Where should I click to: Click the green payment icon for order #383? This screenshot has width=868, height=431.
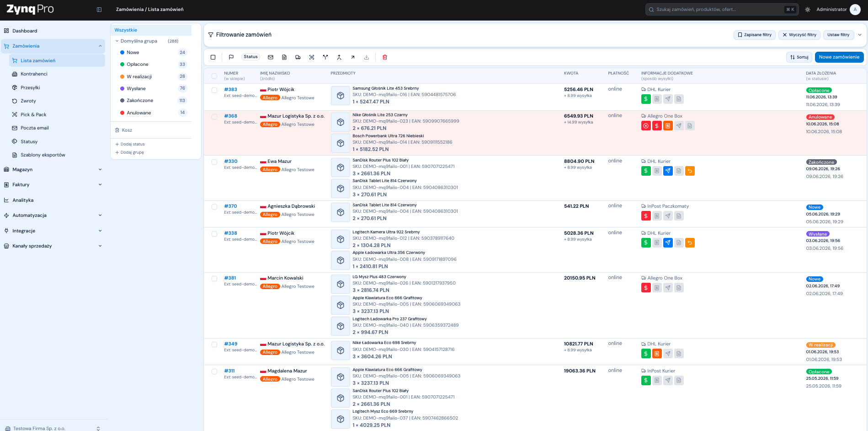(x=646, y=99)
